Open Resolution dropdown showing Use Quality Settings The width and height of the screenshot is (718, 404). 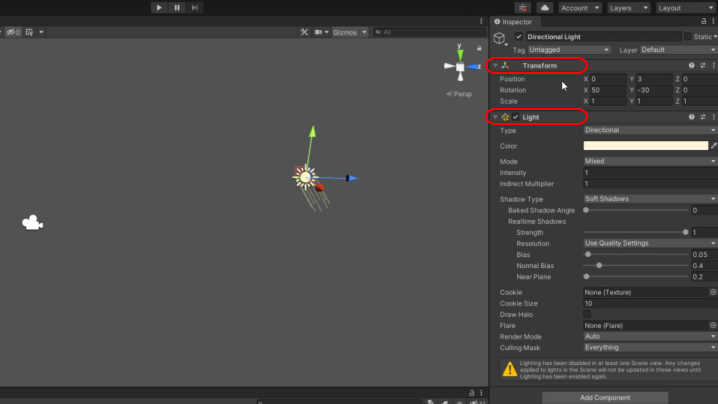click(650, 243)
